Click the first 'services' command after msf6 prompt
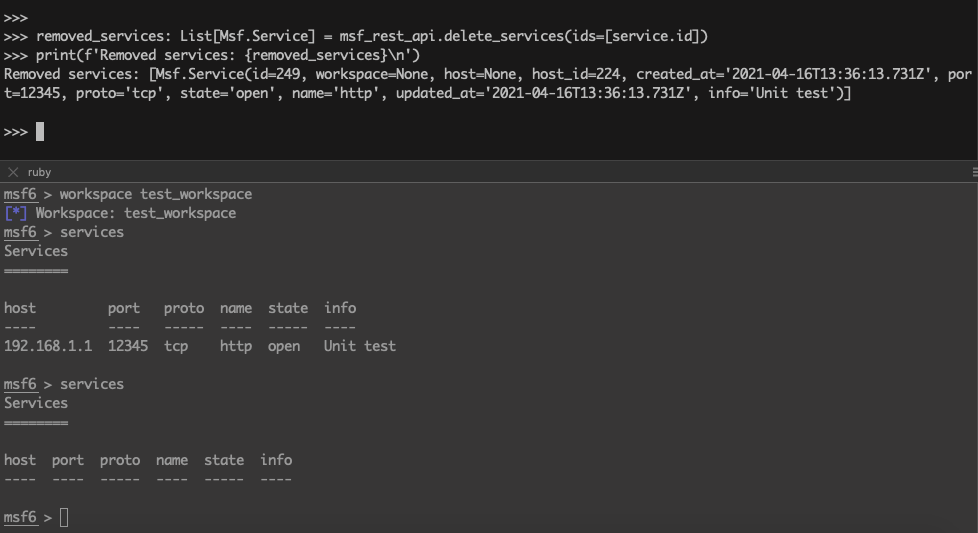This screenshot has height=533, width=978. click(92, 232)
